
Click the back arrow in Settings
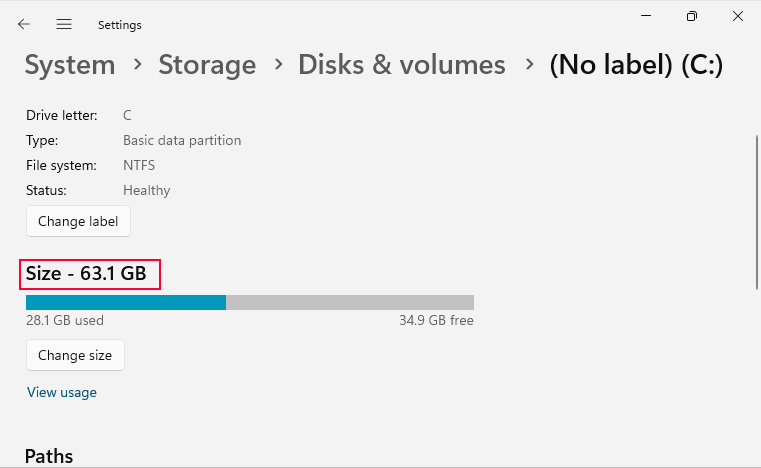[x=24, y=24]
